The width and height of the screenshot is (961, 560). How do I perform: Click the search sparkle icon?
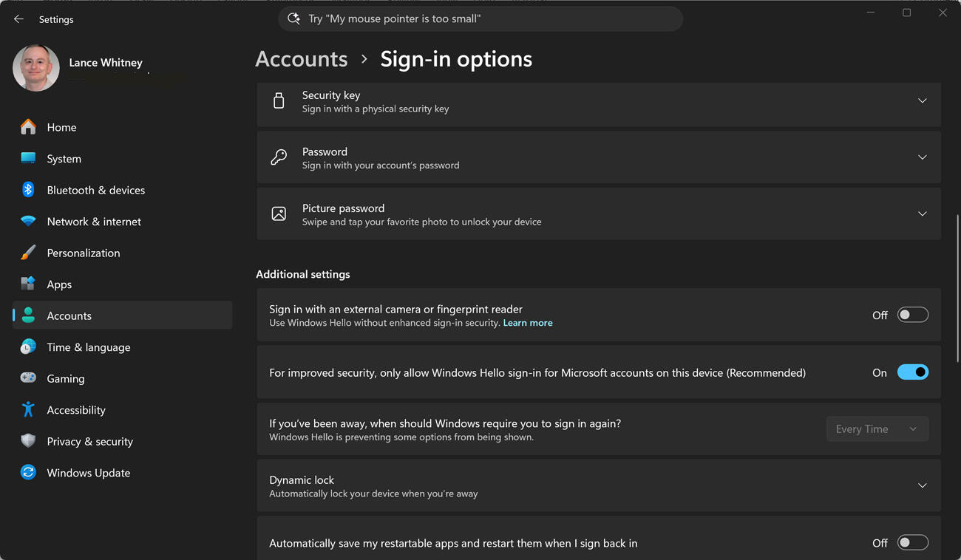[293, 18]
